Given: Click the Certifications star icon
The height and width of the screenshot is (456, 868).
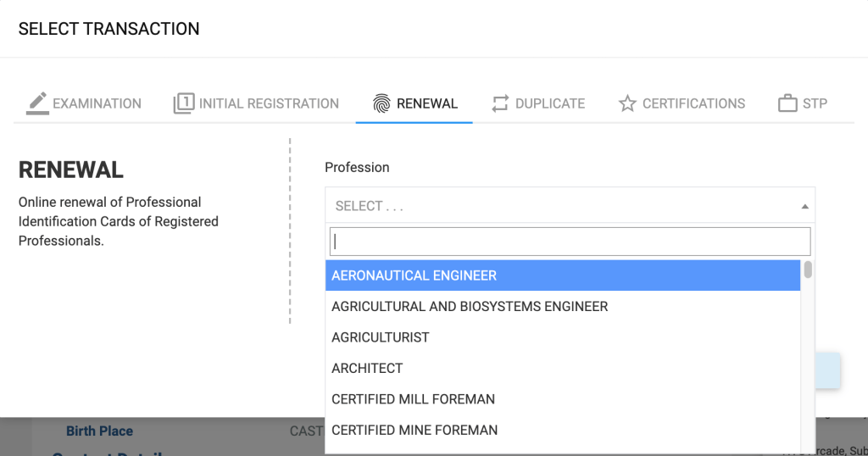Looking at the screenshot, I should 627,103.
